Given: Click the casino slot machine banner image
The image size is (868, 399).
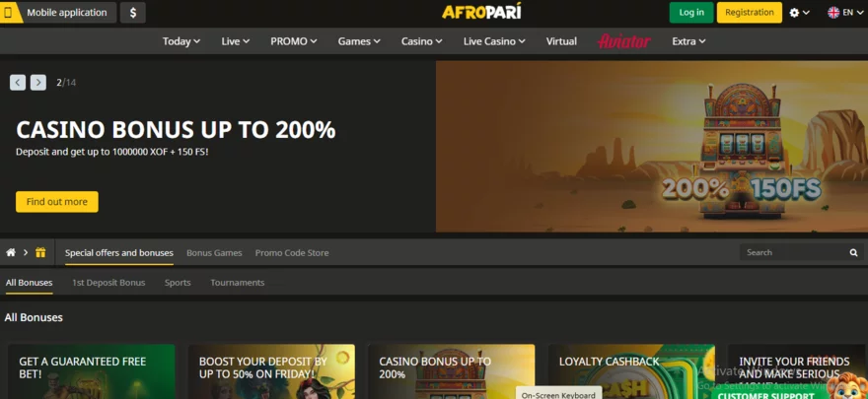Looking at the screenshot, I should click(x=652, y=147).
